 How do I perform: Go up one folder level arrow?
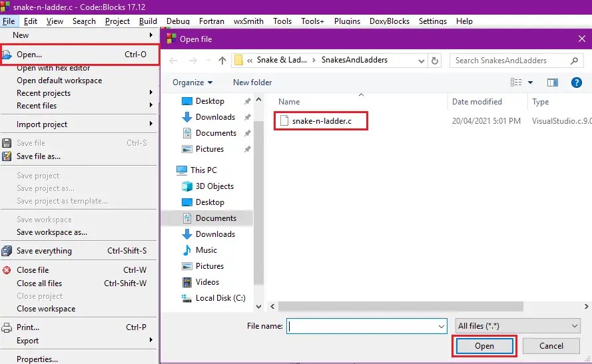(222, 61)
